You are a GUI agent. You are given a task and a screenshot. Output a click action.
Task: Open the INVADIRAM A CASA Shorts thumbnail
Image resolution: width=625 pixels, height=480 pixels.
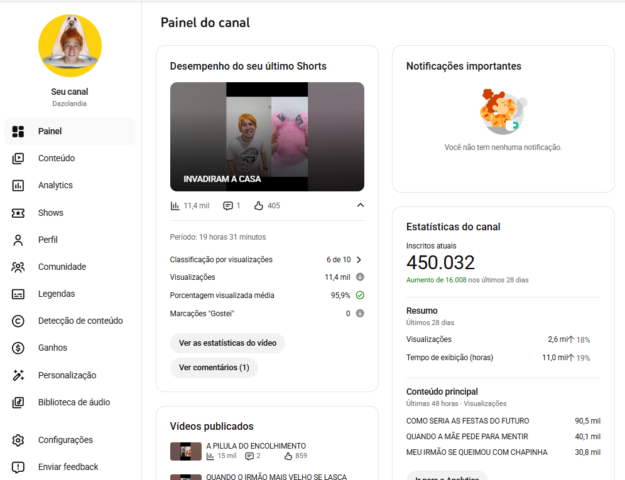pos(267,137)
